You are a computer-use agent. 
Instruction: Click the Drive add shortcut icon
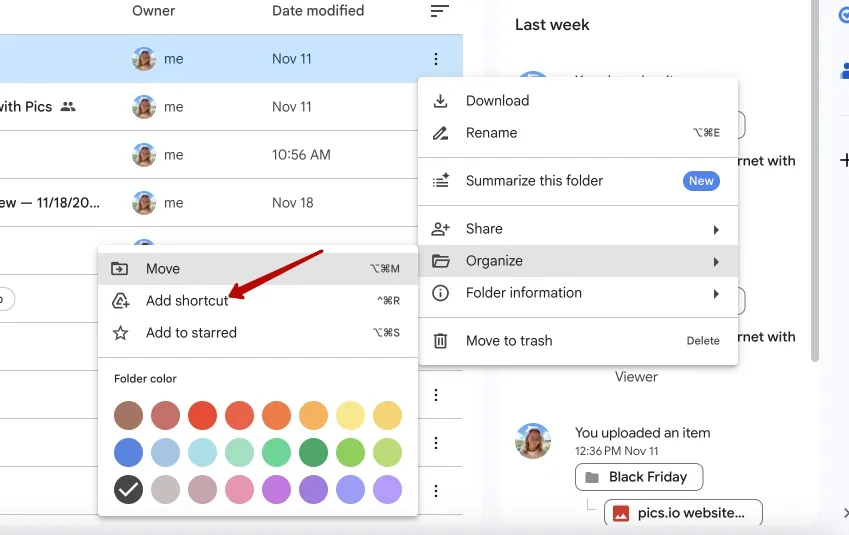[x=120, y=301]
